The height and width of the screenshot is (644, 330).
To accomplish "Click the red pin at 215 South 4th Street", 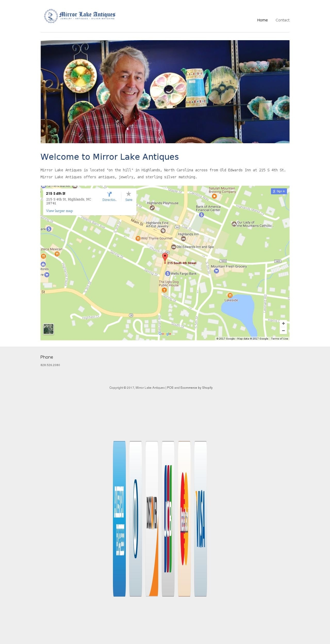I will click(165, 257).
